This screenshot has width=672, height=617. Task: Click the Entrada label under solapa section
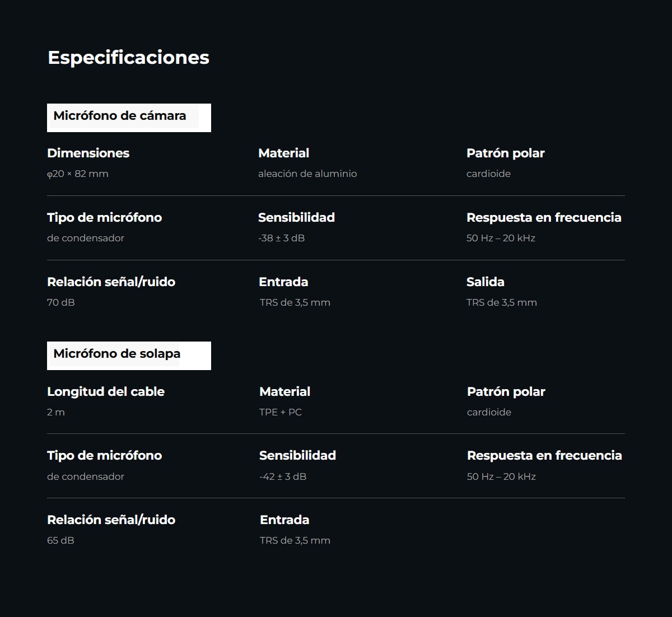point(284,520)
